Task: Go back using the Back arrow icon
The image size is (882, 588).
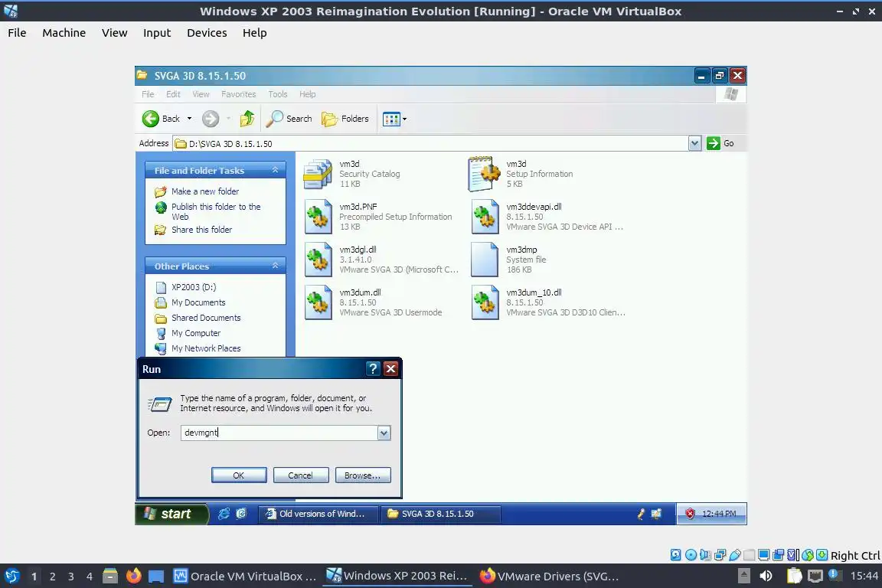Action: tap(150, 119)
